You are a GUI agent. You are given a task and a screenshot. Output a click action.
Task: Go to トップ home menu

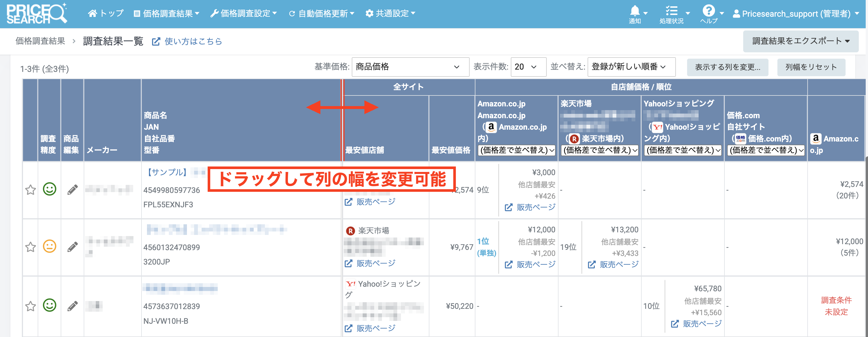pos(106,14)
